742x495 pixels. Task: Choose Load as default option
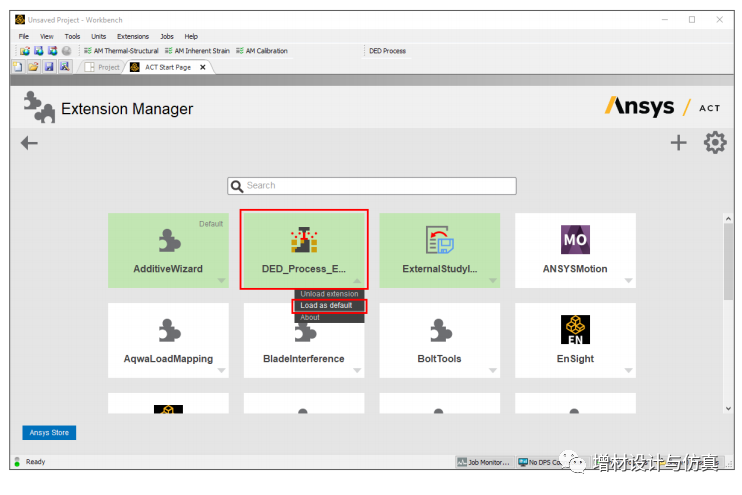tap(329, 306)
